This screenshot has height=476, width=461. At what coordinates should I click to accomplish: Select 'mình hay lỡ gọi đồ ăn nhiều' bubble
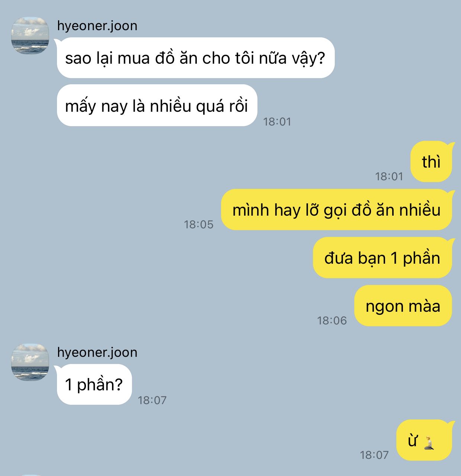(x=336, y=210)
